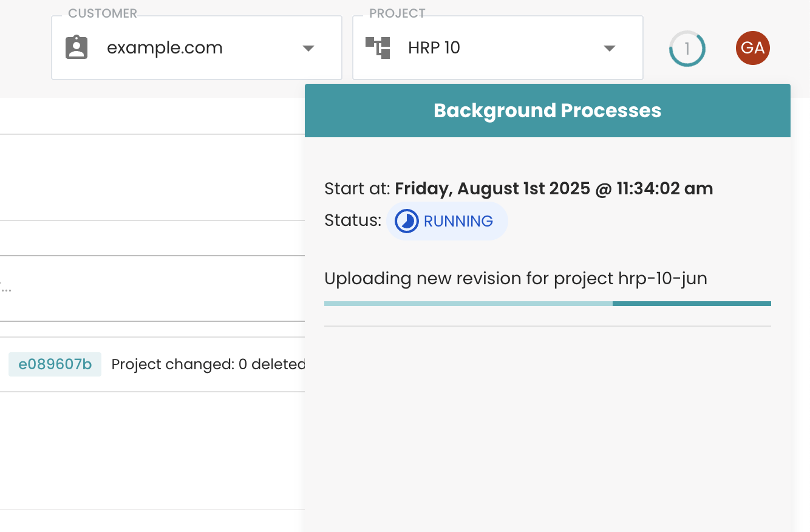Open the e089607b revision link
Screen dimensions: 810x532
tap(55, 364)
